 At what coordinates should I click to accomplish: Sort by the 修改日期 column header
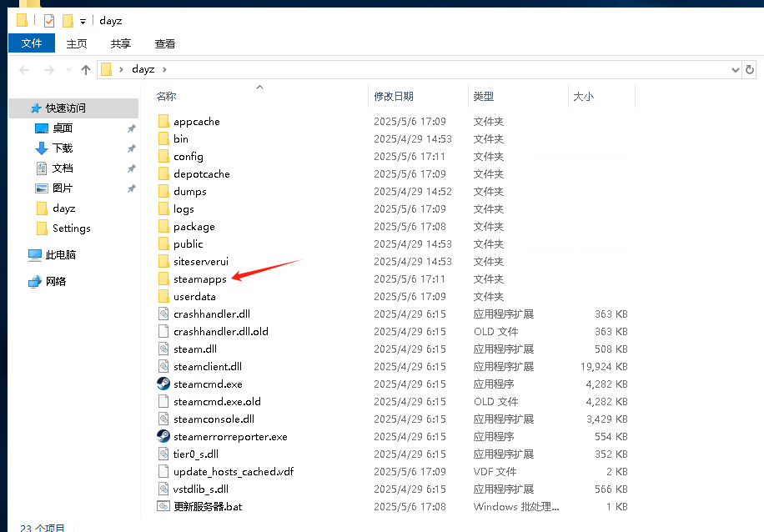(x=394, y=97)
